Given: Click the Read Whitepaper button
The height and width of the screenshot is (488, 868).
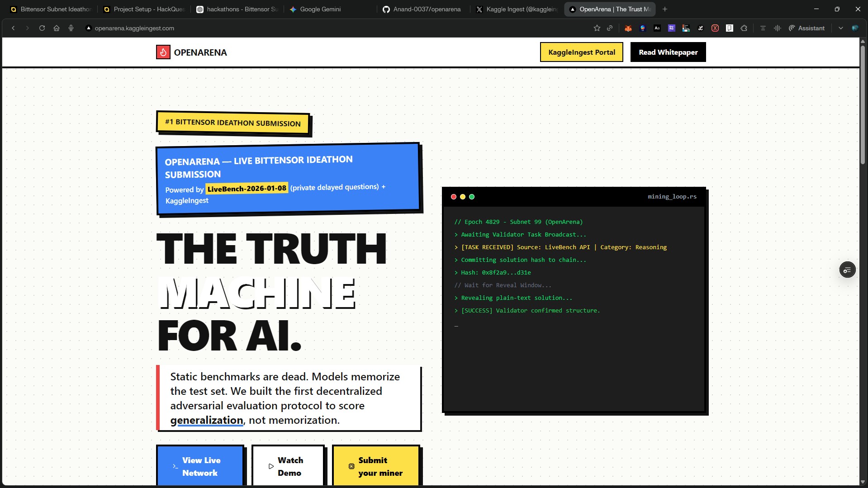Looking at the screenshot, I should pos(668,52).
